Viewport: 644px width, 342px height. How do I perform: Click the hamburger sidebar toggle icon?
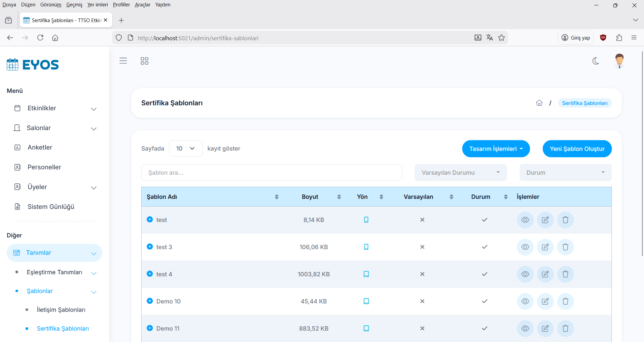click(123, 61)
